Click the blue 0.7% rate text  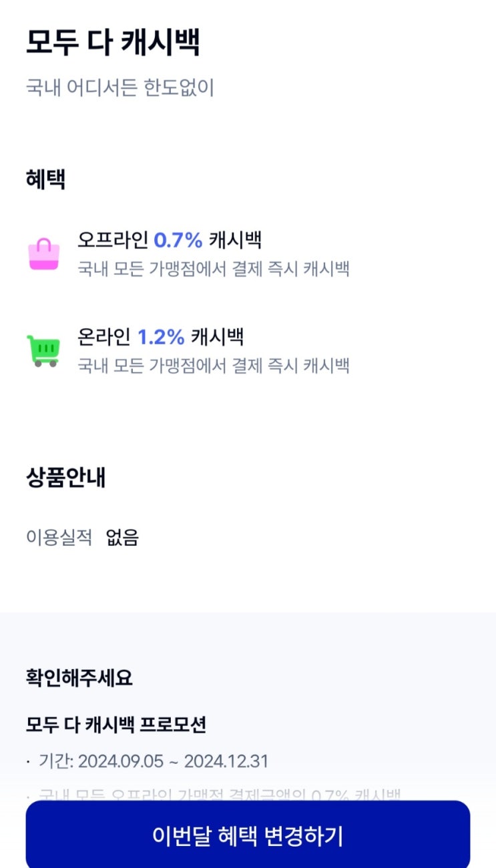coord(178,239)
